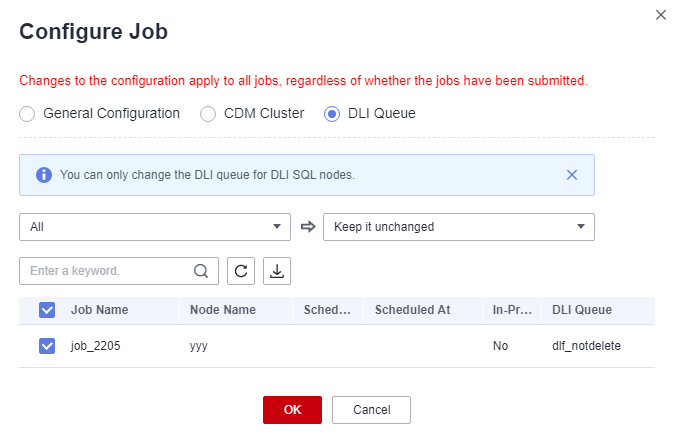
Task: Click the refresh icon button
Action: tap(241, 271)
